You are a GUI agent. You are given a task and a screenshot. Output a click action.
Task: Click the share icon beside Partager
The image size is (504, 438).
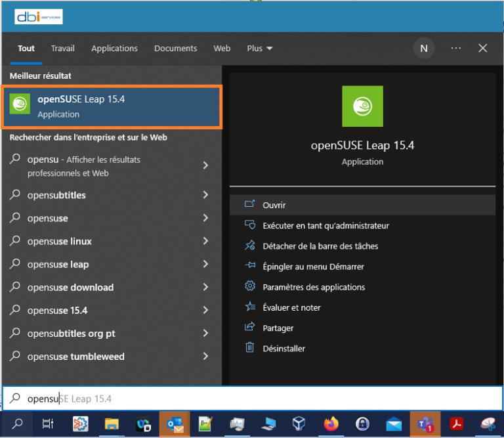click(250, 327)
